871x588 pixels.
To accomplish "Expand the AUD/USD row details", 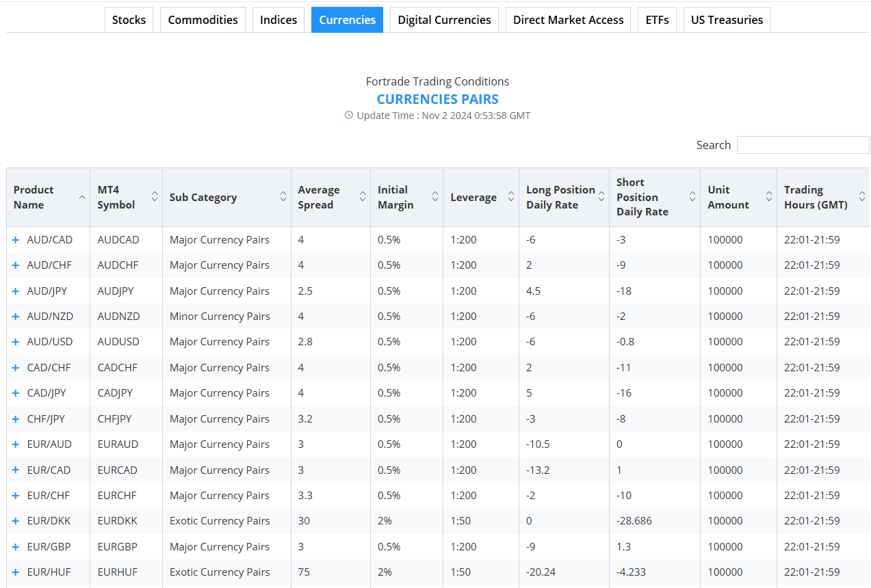I will [16, 341].
